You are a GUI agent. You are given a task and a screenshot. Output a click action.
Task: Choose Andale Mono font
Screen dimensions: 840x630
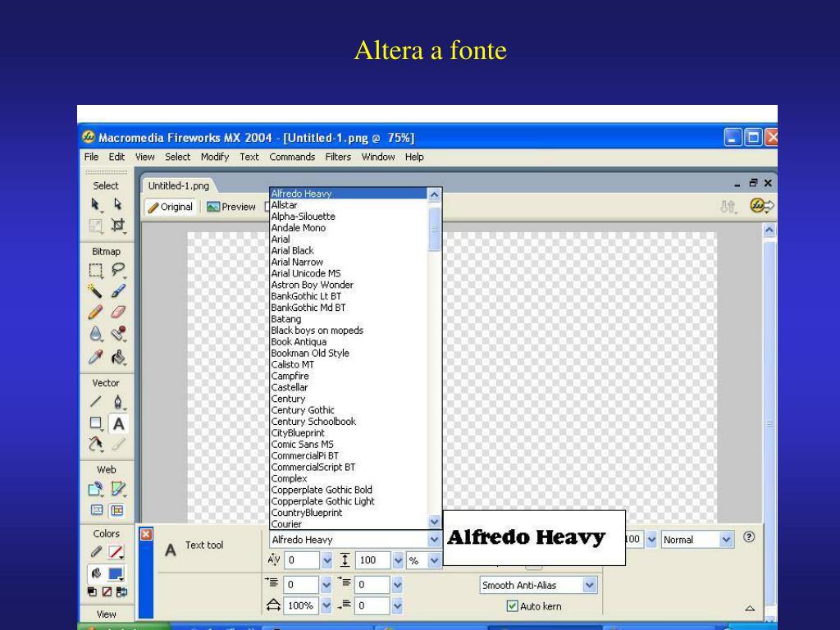[x=348, y=228]
